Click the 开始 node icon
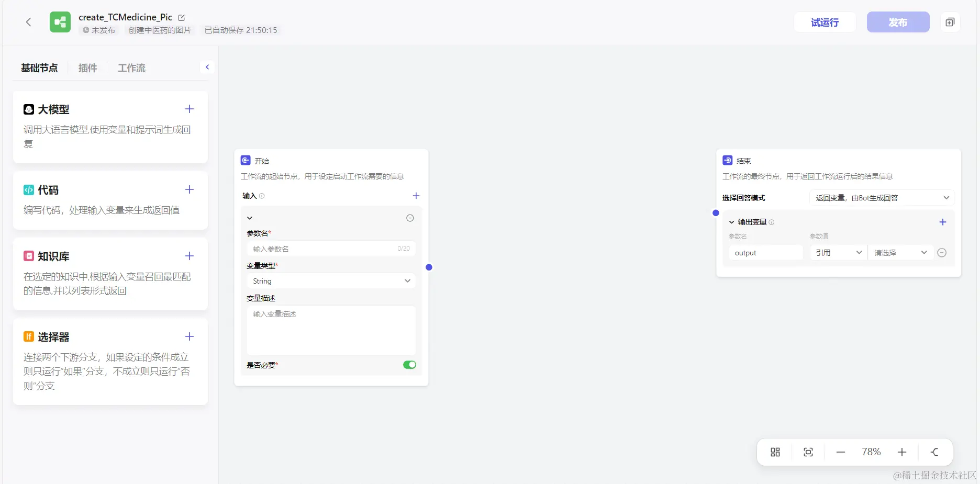The width and height of the screenshot is (980, 484). (x=246, y=160)
